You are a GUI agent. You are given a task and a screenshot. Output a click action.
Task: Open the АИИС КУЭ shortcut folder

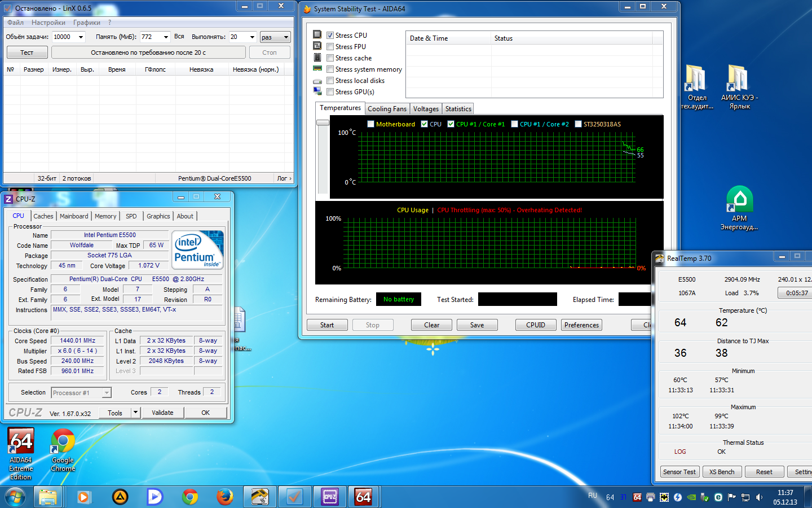tap(739, 87)
